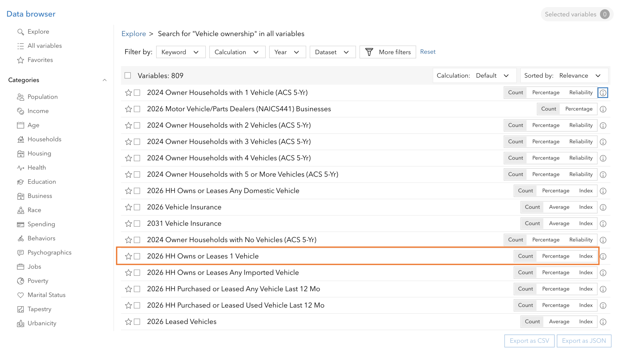Select the Marital Status category
Image resolution: width=644 pixels, height=354 pixels.
tap(41, 295)
